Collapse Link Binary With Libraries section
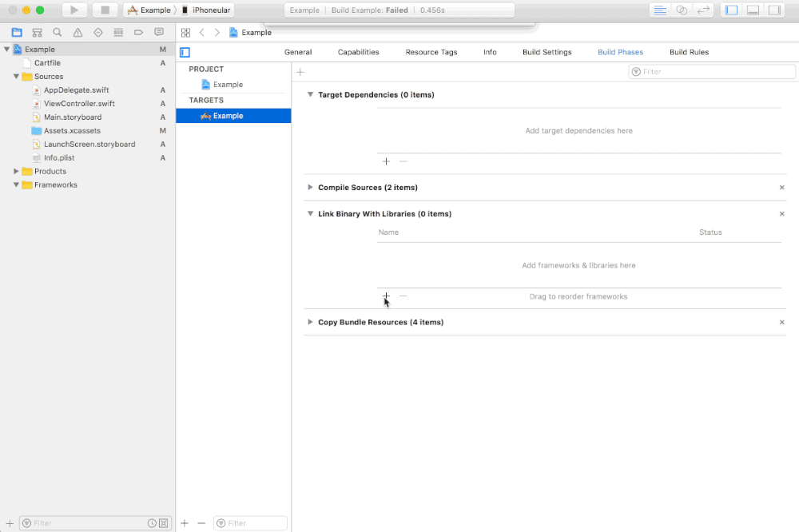Screen dimensions: 799x532 click(310, 214)
